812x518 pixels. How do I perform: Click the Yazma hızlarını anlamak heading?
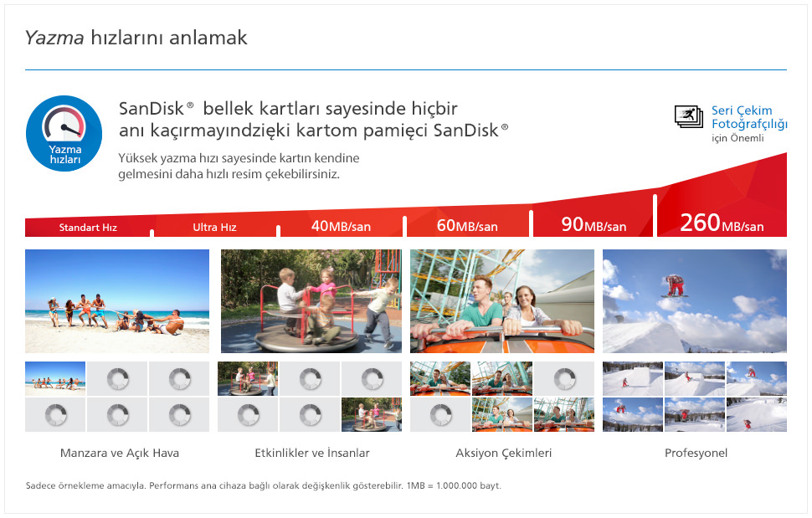[x=136, y=38]
